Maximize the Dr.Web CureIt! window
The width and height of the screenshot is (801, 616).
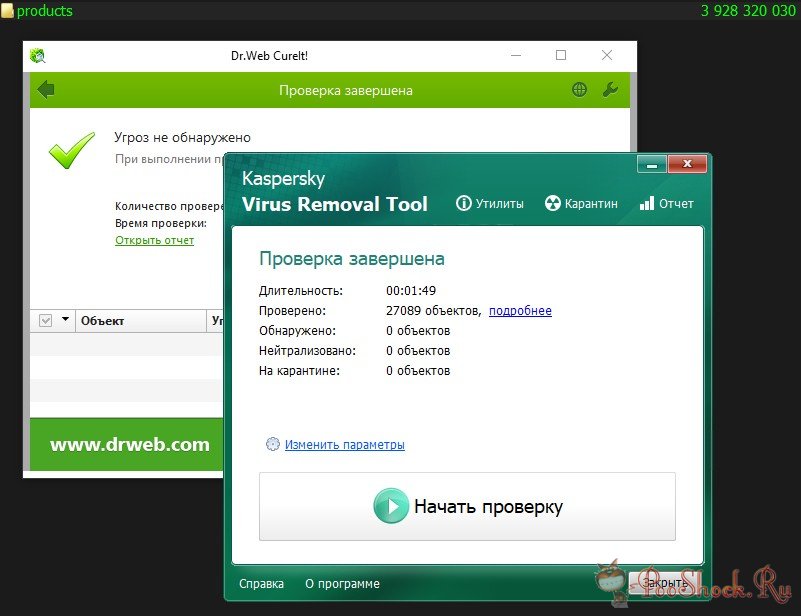point(561,56)
